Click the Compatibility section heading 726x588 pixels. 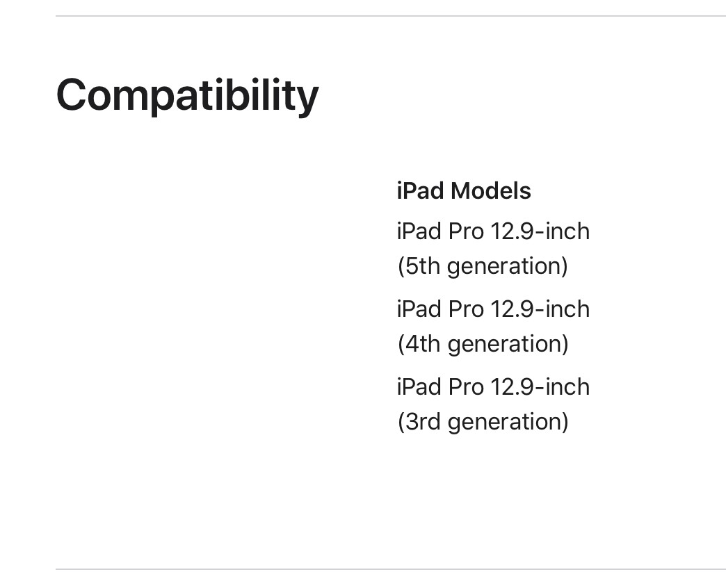(x=187, y=95)
